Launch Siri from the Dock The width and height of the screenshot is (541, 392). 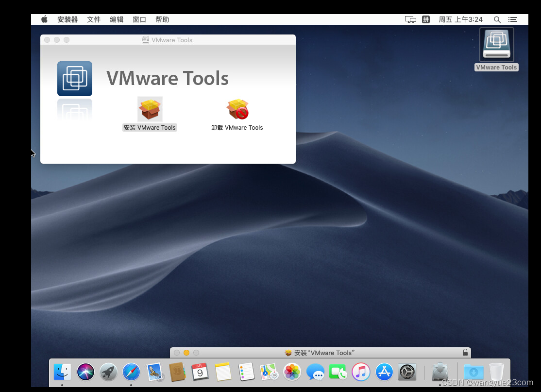pos(85,373)
